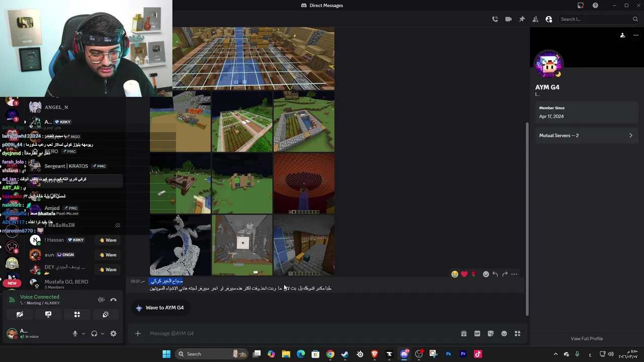Open the Mustafa GO, BERO group chat

pos(75,284)
